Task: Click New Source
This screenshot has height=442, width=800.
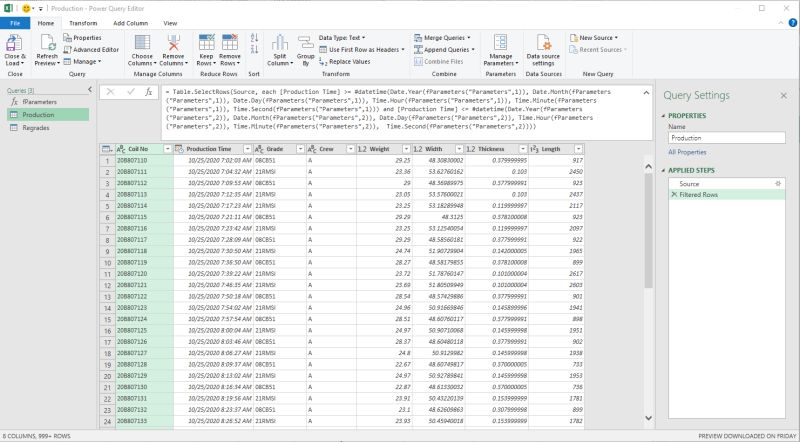Action: [x=593, y=38]
